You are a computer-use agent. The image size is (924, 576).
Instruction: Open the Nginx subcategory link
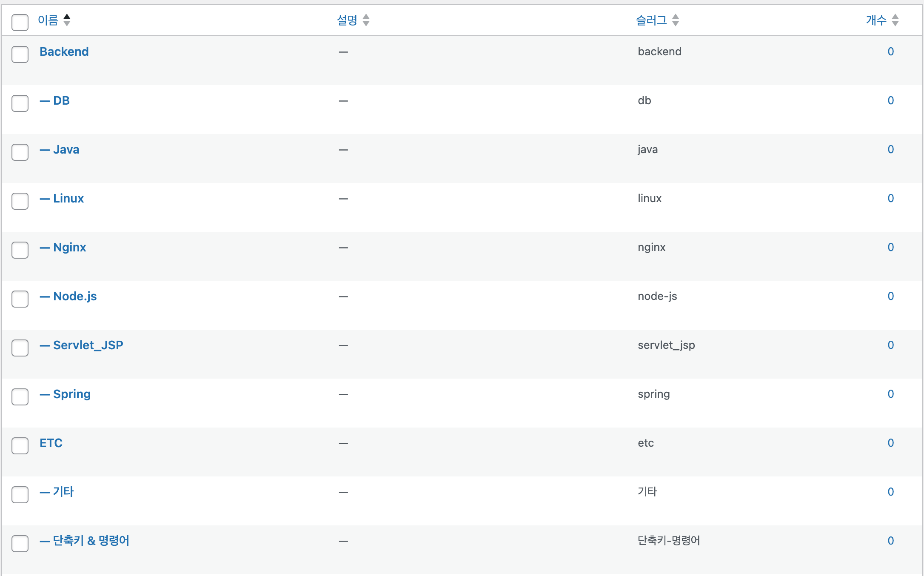coord(63,247)
